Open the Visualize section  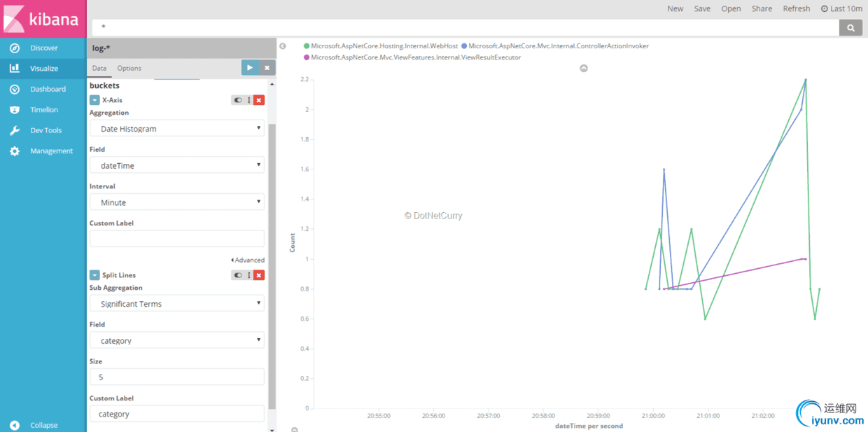(43, 69)
